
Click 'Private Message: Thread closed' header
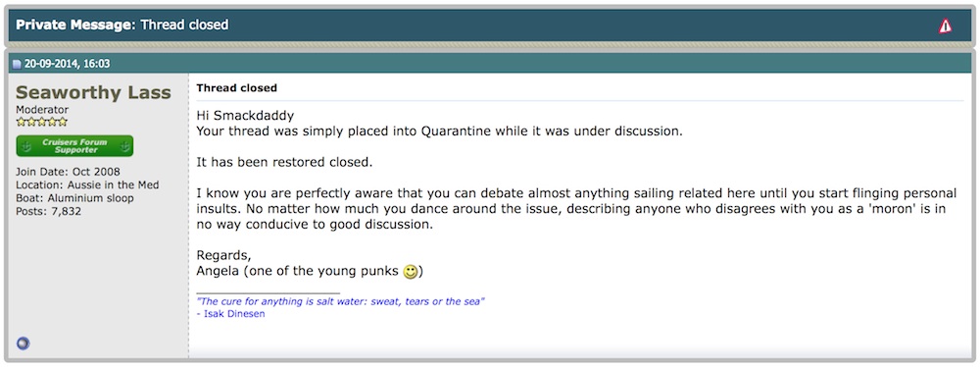(x=122, y=26)
